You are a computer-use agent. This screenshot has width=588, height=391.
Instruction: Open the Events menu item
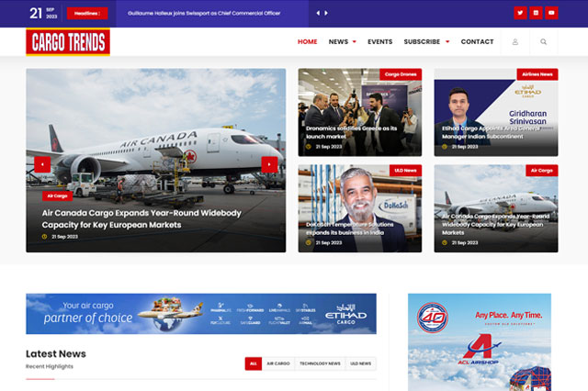[379, 41]
